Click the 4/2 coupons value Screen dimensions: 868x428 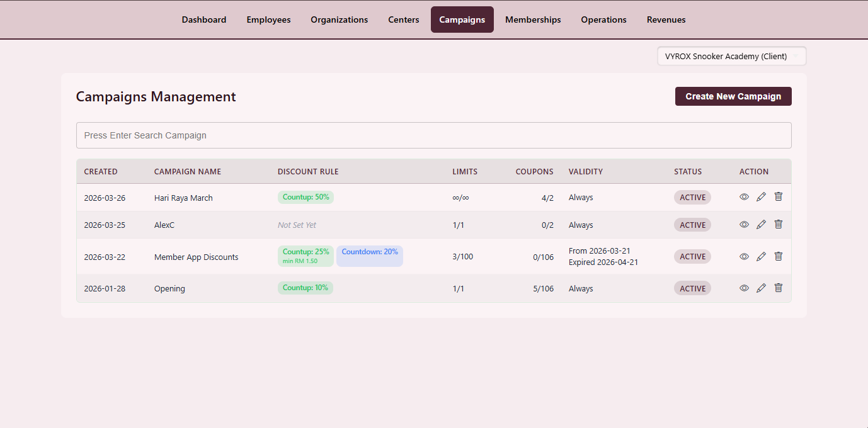pyautogui.click(x=547, y=198)
